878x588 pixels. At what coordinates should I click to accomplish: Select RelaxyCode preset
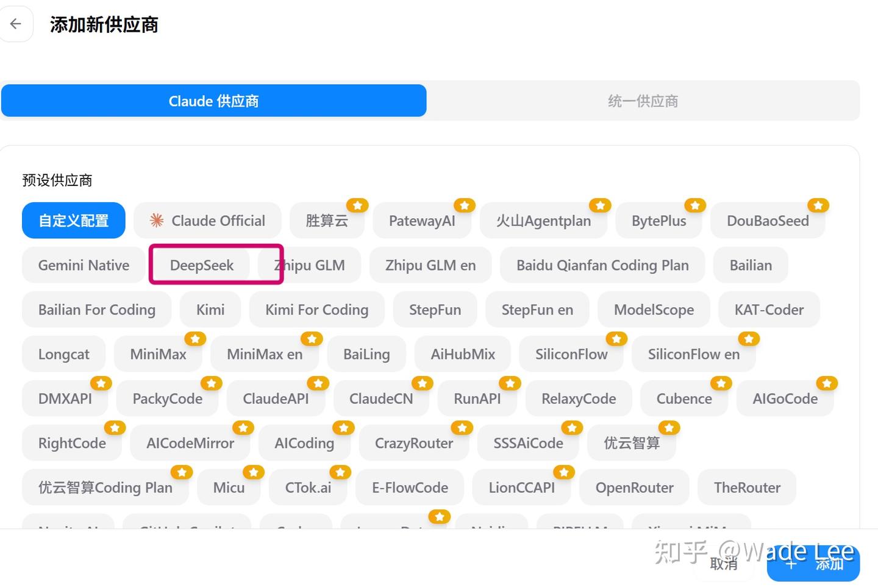click(579, 398)
